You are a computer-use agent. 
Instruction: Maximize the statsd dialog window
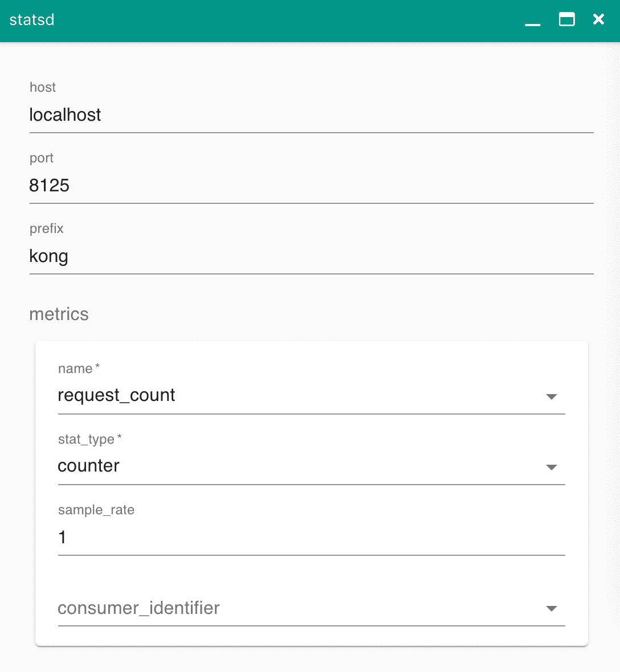coord(566,20)
